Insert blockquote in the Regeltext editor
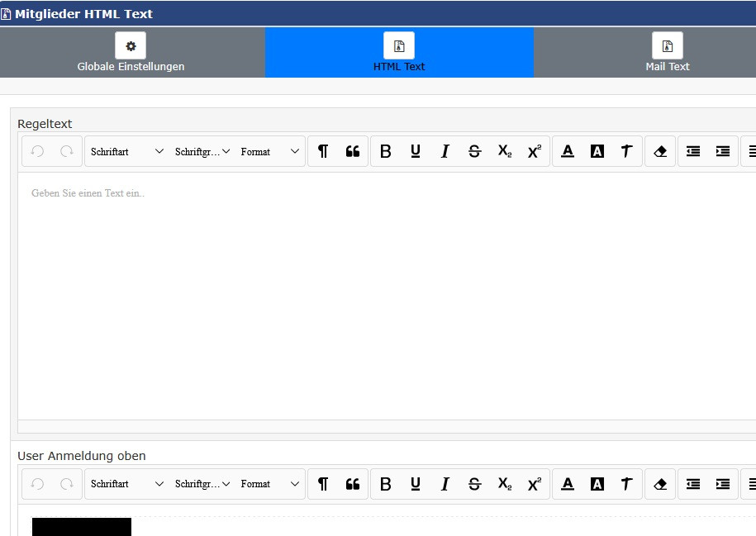Image resolution: width=756 pixels, height=536 pixels. (353, 151)
